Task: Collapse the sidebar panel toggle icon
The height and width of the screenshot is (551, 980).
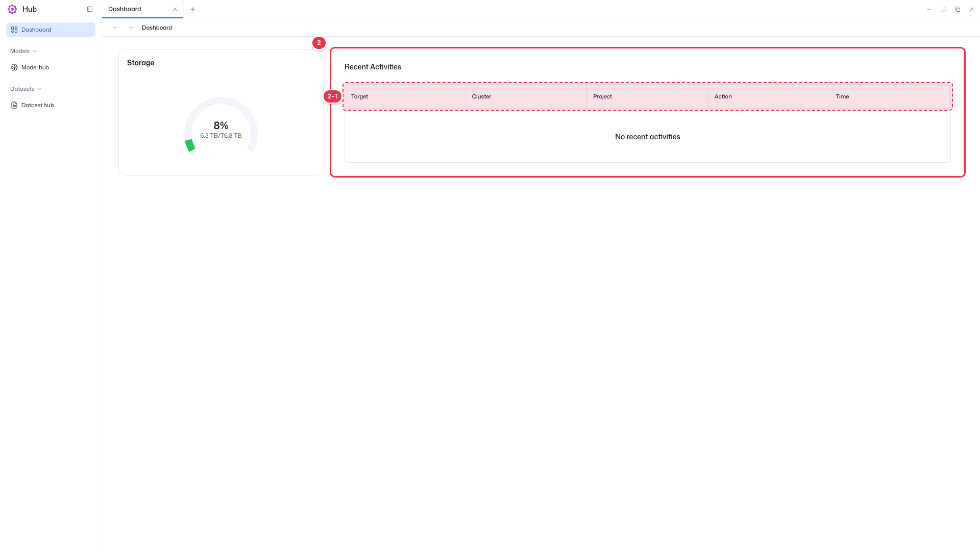Action: 90,9
